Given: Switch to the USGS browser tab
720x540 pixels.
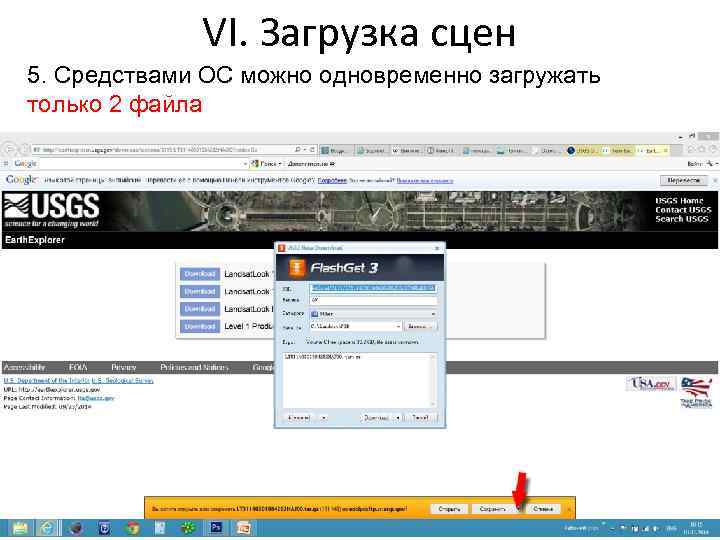Looking at the screenshot, I should coord(582,150).
